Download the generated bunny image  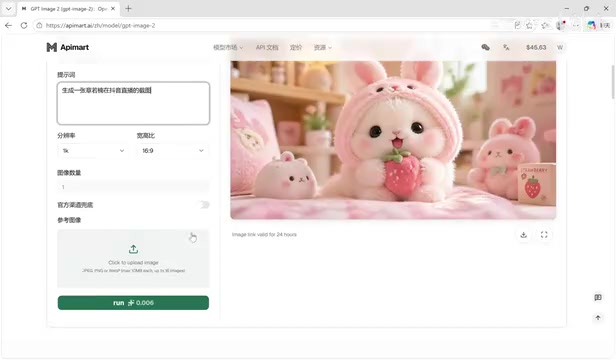click(523, 235)
